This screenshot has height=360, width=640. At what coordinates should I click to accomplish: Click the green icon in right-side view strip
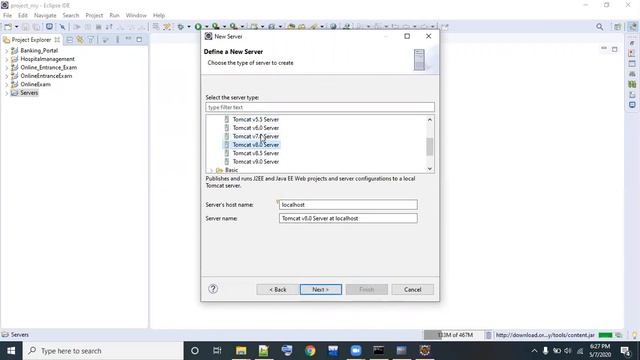tap(632, 84)
